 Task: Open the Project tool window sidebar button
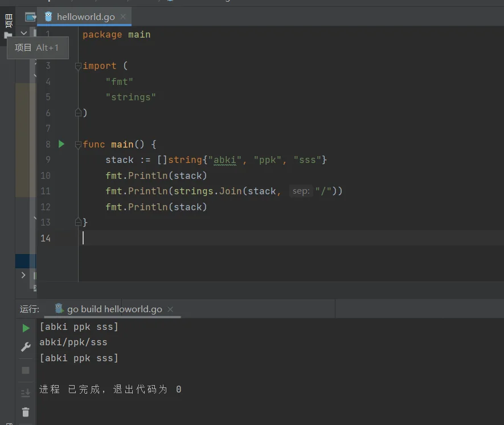9,21
